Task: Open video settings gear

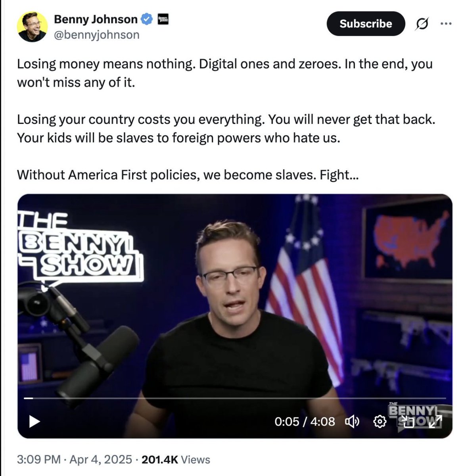Action: coord(380,422)
